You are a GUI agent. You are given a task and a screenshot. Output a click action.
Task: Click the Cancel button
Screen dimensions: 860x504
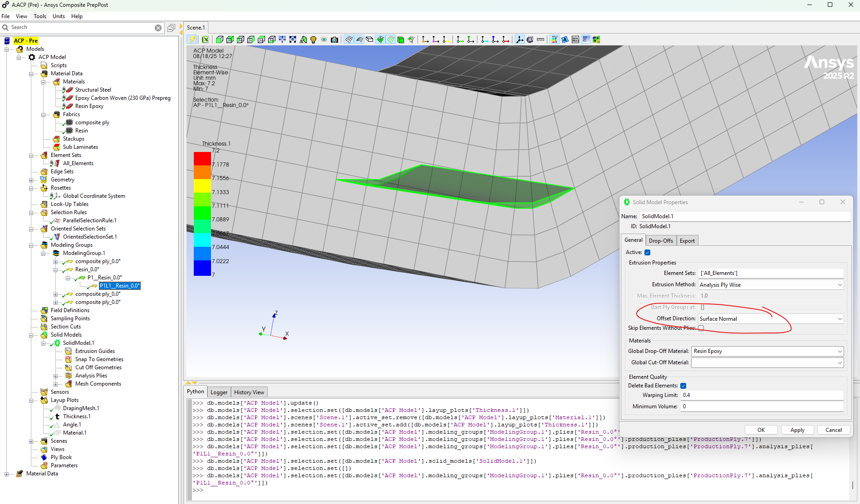tap(833, 430)
